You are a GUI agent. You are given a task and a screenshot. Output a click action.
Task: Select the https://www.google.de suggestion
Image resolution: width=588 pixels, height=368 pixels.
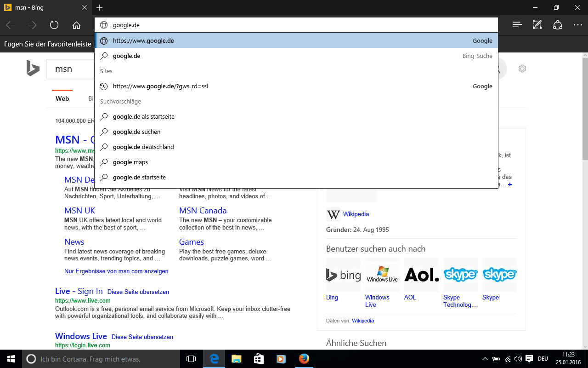coord(296,40)
